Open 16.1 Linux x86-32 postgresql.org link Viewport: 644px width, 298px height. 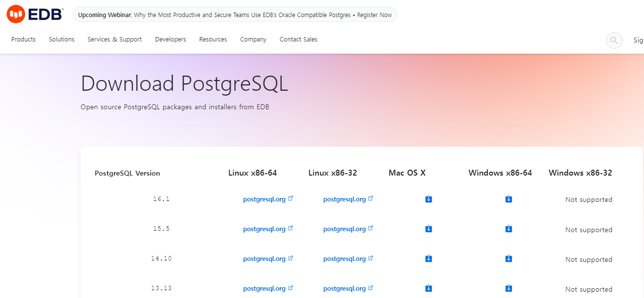[348, 199]
